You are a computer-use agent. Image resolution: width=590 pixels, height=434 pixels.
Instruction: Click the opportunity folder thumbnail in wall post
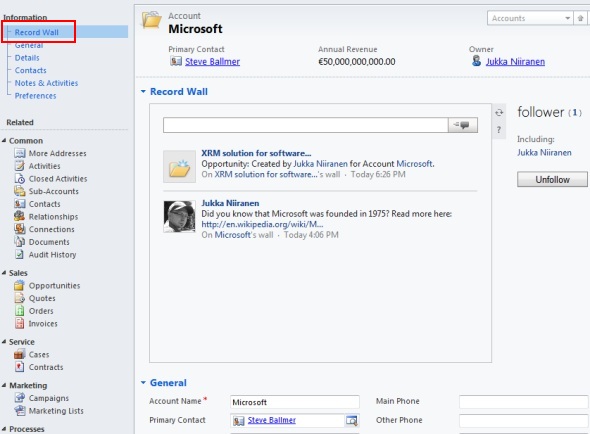[179, 166]
